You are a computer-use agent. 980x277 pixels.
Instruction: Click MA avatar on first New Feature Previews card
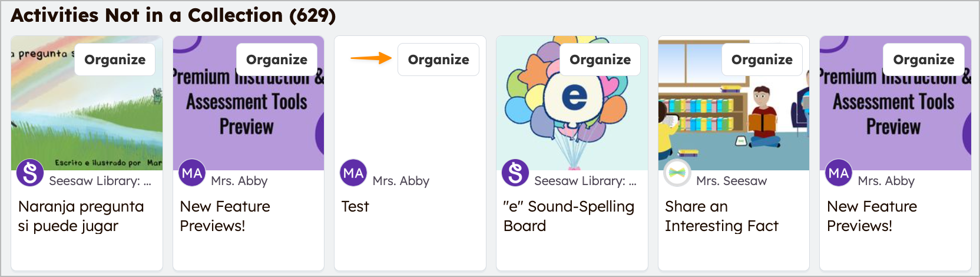(192, 173)
